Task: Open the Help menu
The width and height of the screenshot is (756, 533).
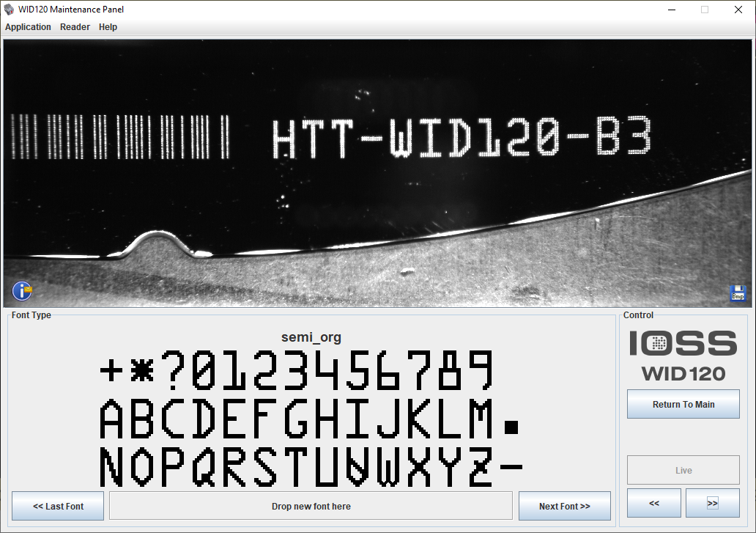Action: [108, 27]
